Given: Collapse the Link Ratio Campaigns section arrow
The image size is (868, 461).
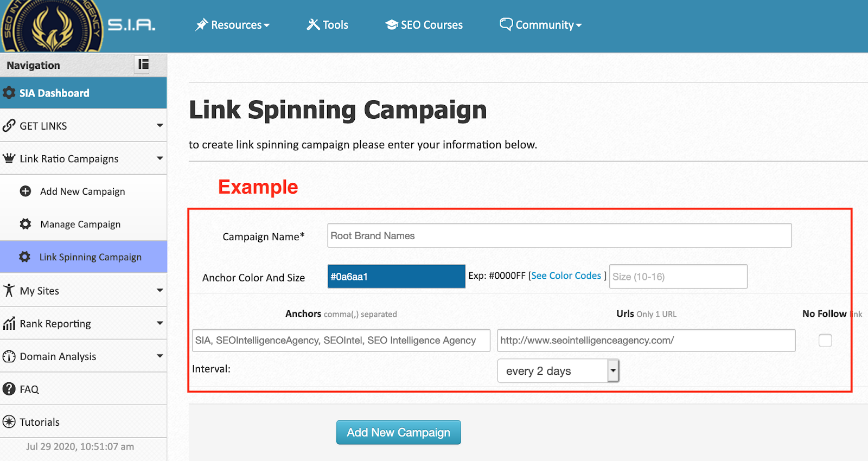Looking at the screenshot, I should coord(160,158).
